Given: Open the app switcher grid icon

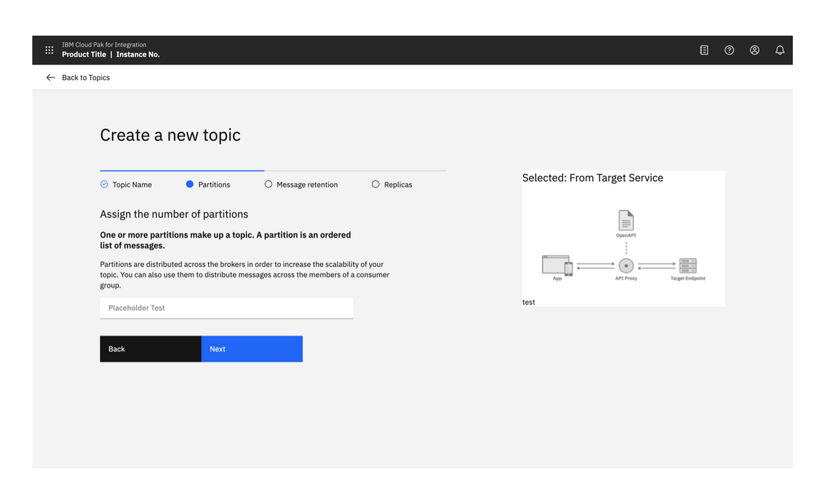Looking at the screenshot, I should (x=49, y=50).
